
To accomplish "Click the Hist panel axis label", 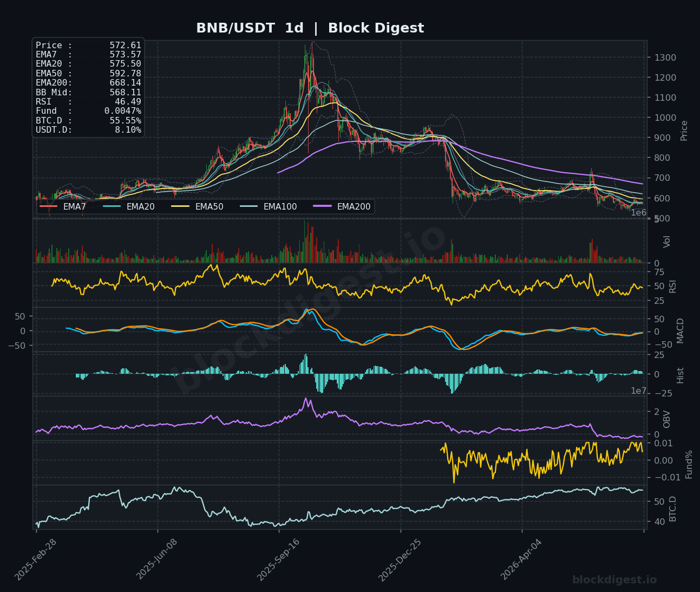I will pos(681,375).
